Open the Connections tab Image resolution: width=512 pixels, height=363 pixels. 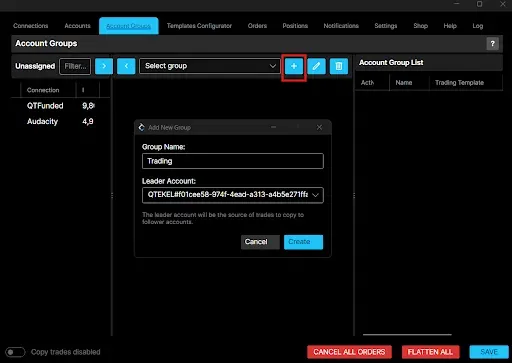point(31,26)
